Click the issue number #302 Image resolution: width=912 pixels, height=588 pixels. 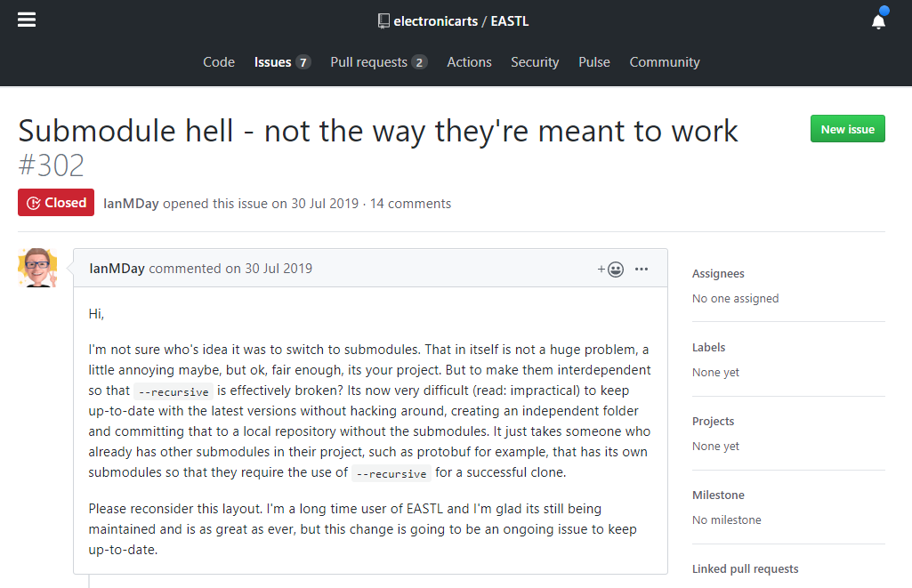pos(52,165)
